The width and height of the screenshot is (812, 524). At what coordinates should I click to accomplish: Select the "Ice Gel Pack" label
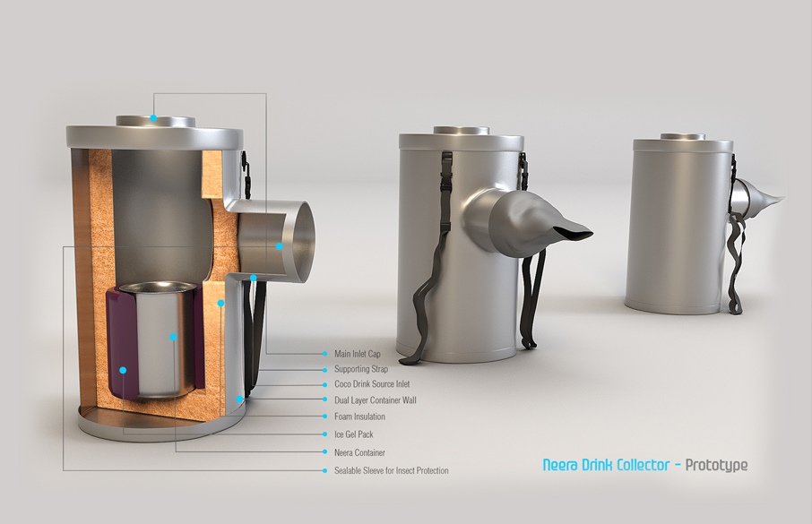353,434
